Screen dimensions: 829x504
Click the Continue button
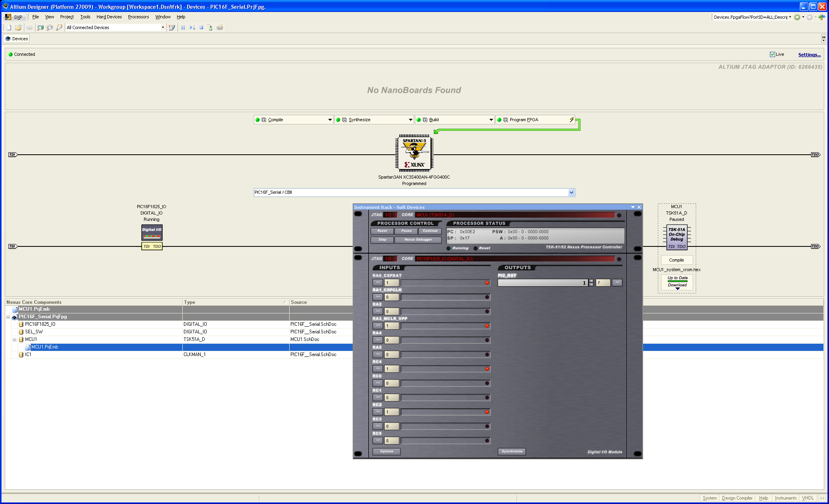[x=430, y=231]
